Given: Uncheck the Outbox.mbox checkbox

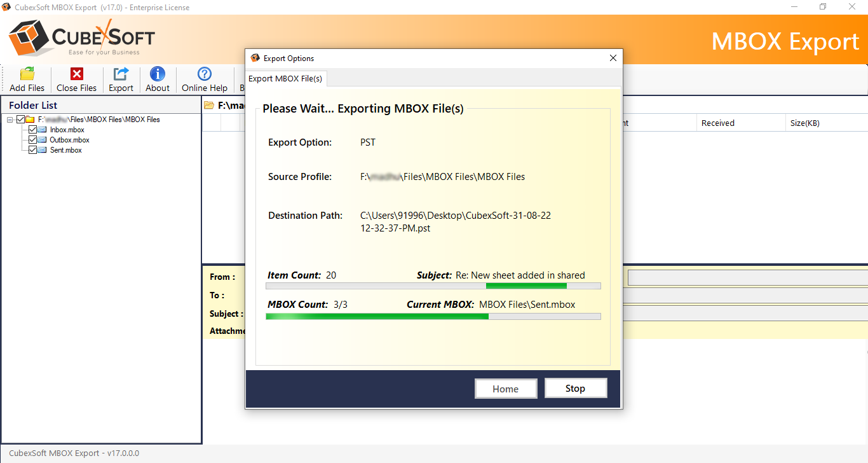Looking at the screenshot, I should click(x=33, y=140).
